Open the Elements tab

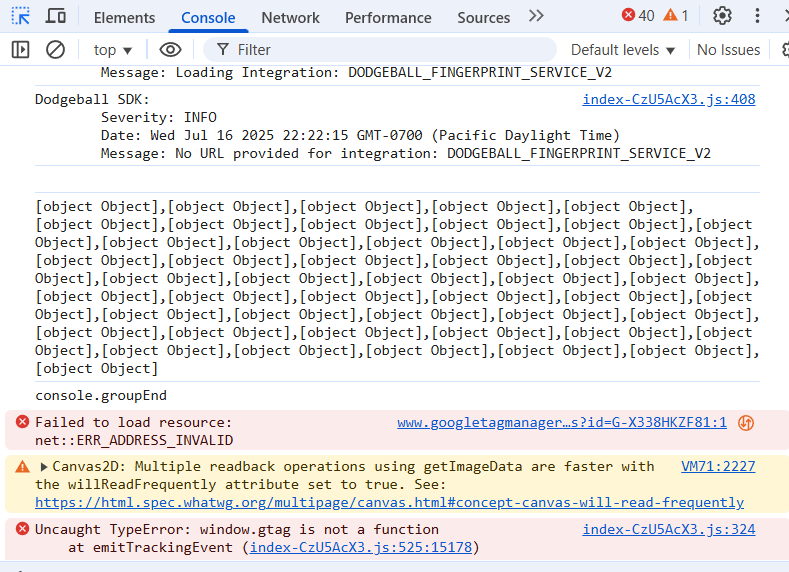[124, 18]
